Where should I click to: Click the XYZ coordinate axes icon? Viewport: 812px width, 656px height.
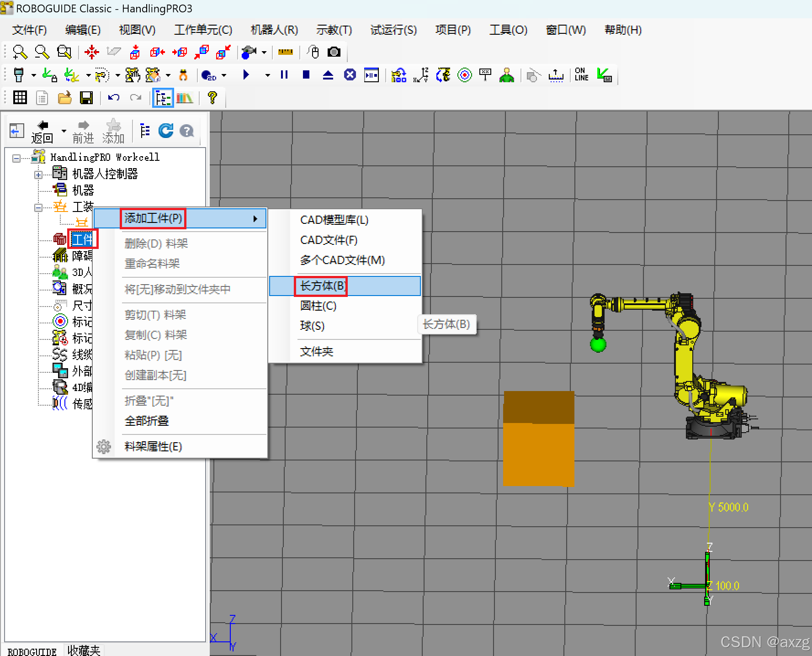coord(421,75)
